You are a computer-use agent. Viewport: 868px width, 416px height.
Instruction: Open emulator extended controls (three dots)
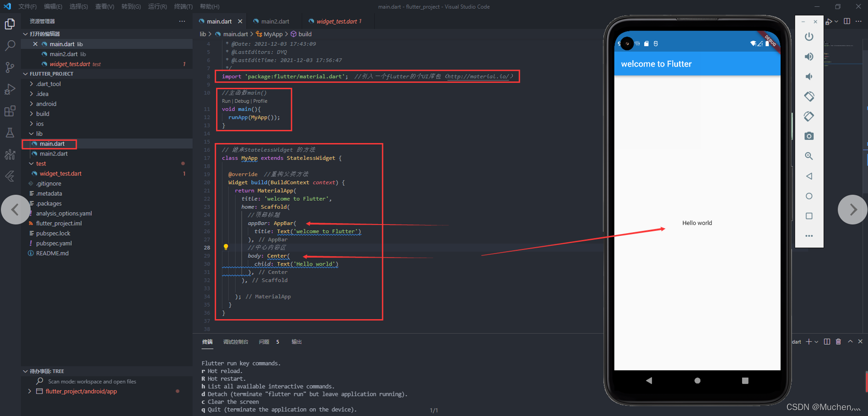click(809, 236)
